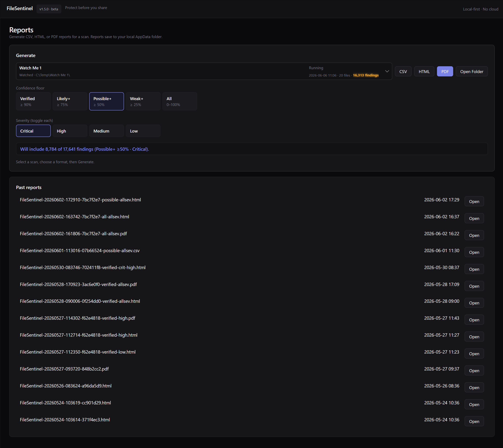Open the Watch Me 1 scan dropdown

[204, 71]
